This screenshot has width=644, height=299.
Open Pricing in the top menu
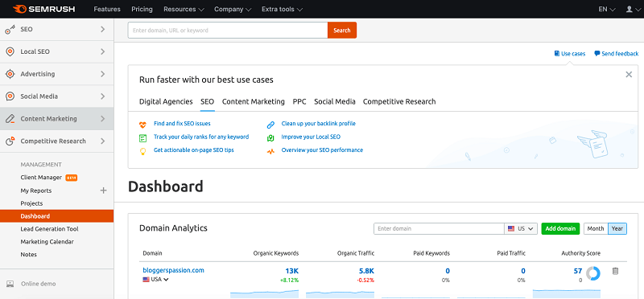pyautogui.click(x=142, y=9)
